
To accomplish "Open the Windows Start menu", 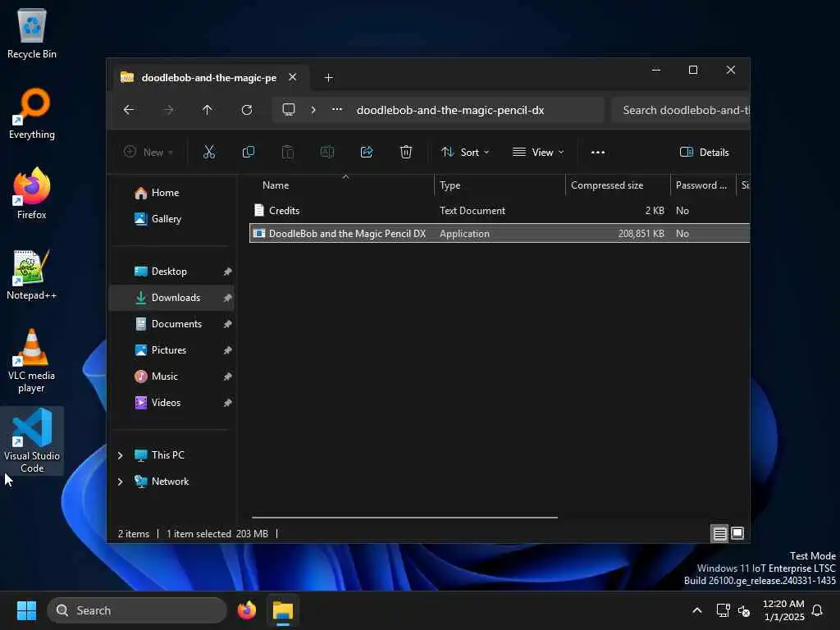I will pyautogui.click(x=26, y=610).
